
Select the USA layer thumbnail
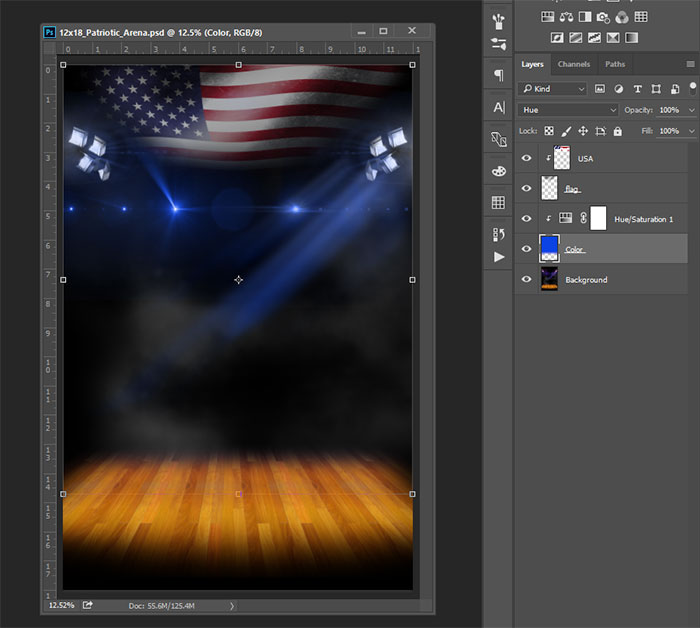point(562,158)
